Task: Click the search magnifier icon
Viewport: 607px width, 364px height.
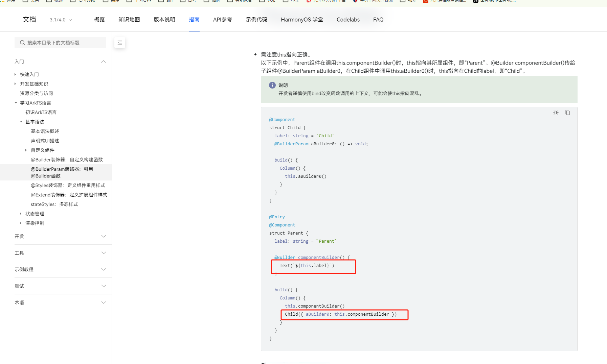Action: [x=22, y=43]
